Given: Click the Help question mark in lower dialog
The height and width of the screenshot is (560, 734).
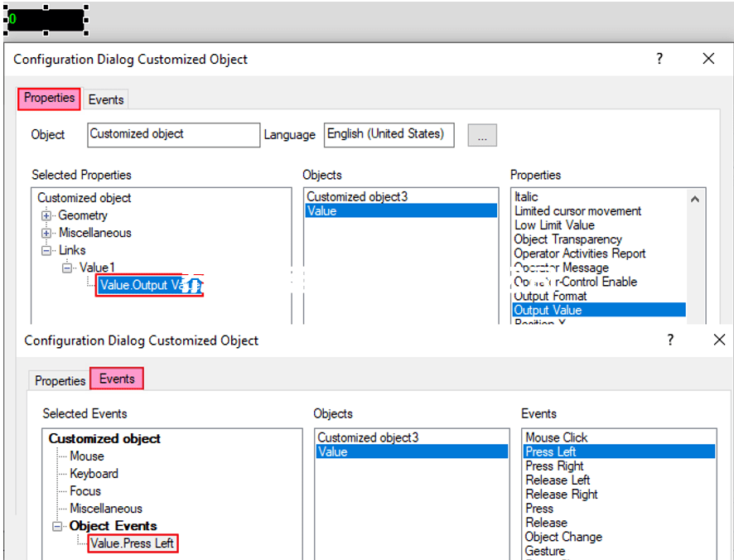Looking at the screenshot, I should click(x=671, y=340).
